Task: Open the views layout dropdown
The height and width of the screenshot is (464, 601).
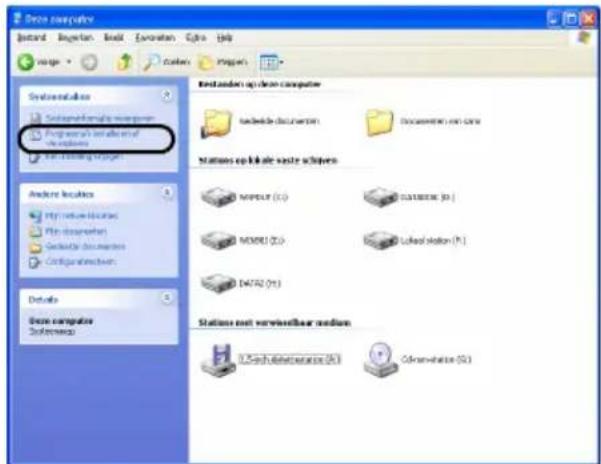Action: (x=272, y=62)
